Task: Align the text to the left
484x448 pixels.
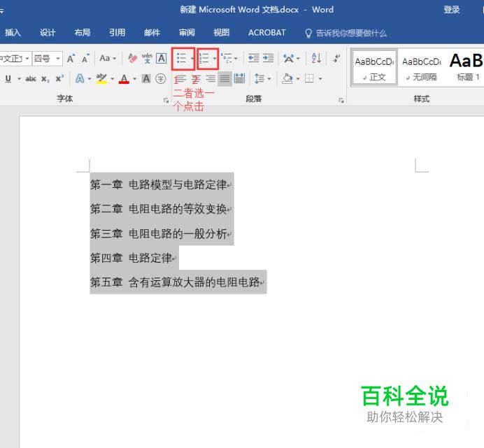Action: click(x=180, y=79)
